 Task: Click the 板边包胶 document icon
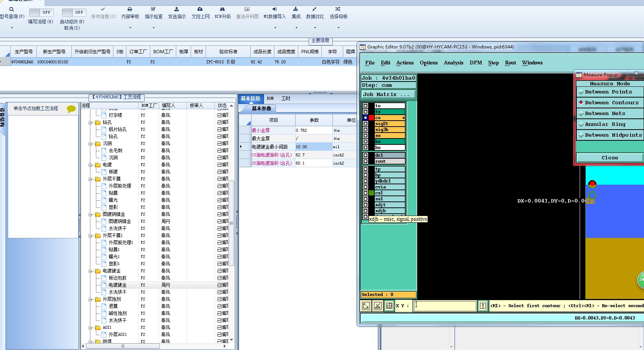[x=104, y=278]
